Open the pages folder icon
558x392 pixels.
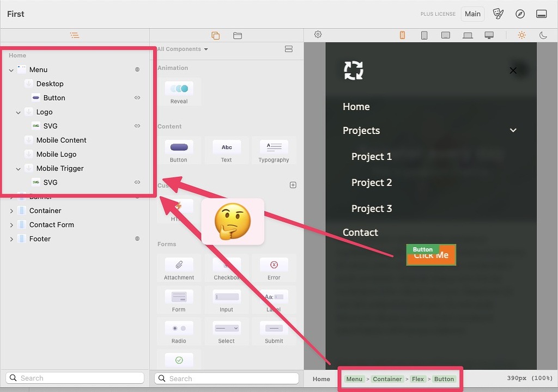[x=237, y=35]
